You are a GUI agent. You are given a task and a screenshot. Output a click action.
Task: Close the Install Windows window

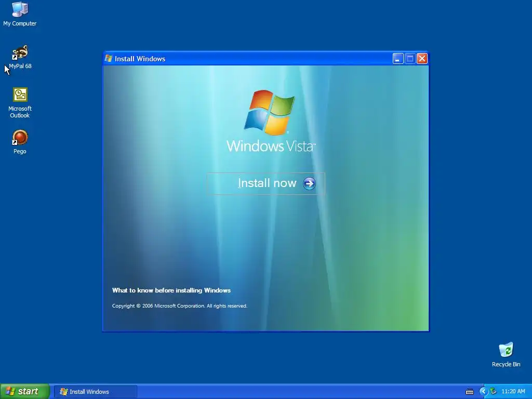422,59
